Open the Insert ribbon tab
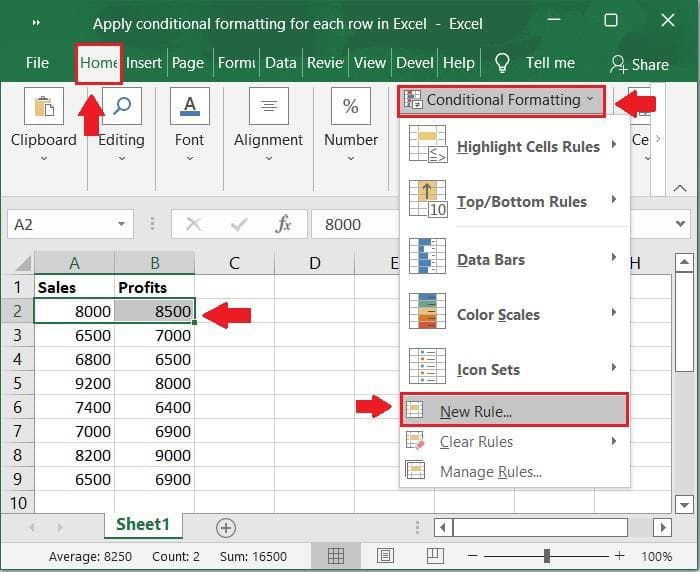 144,63
